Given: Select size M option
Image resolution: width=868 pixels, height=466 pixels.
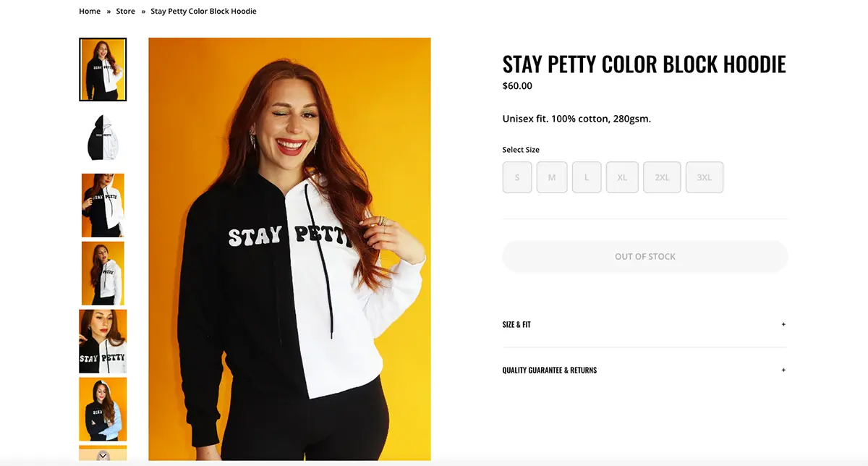Looking at the screenshot, I should 552,177.
